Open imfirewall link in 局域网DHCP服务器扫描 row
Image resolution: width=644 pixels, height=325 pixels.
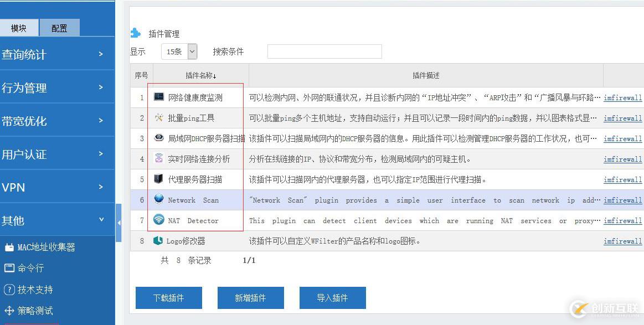pos(622,139)
